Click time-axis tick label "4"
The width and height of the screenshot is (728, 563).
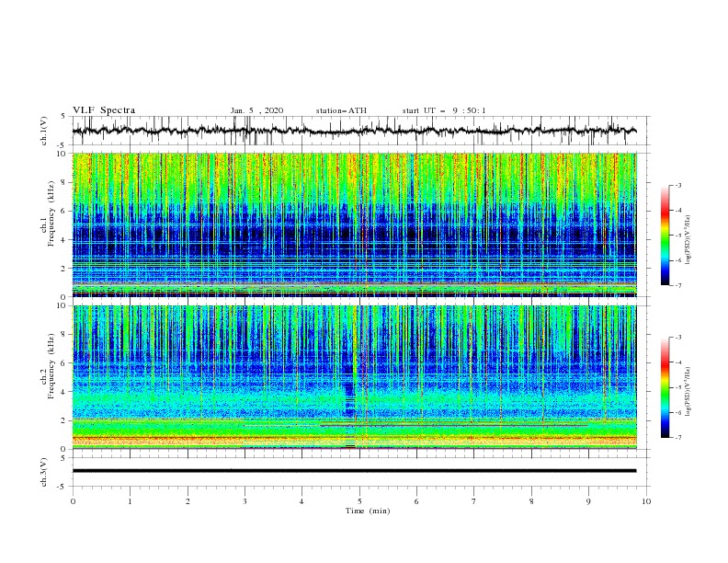coord(301,501)
